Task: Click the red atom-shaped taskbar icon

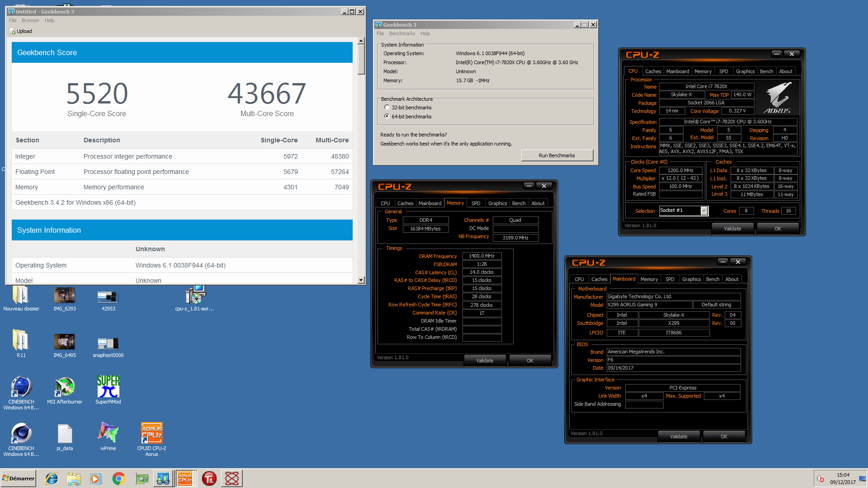Action: coord(232,479)
